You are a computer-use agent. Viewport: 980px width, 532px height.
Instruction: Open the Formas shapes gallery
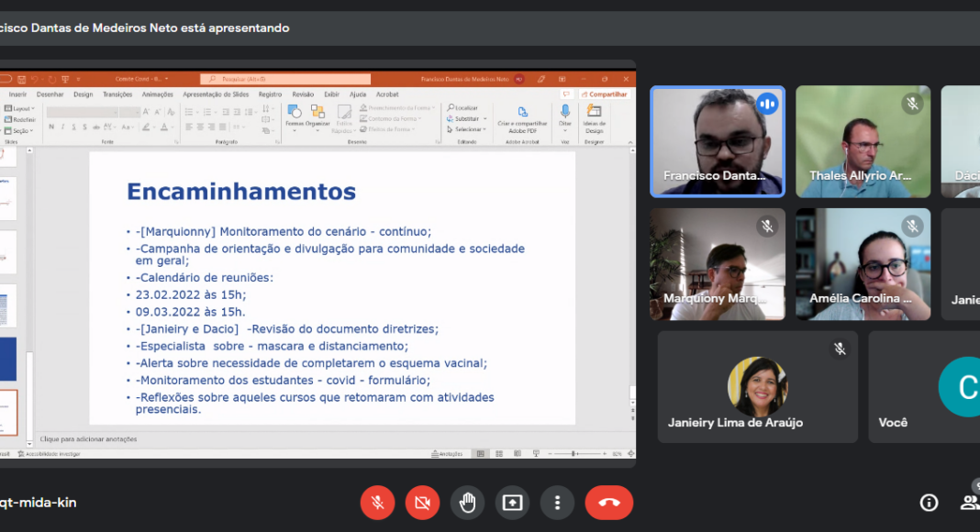pos(295,116)
